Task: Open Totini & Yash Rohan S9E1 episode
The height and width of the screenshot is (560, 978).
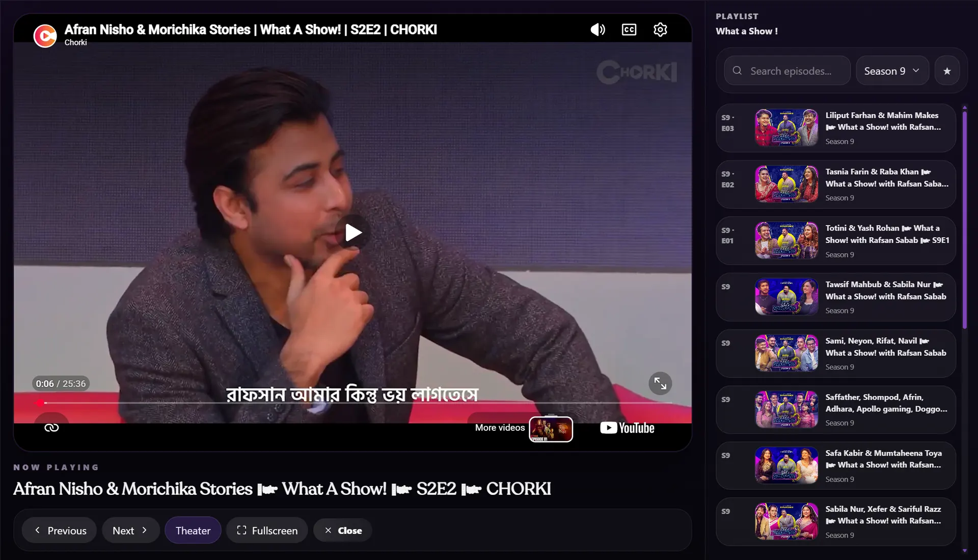Action: coord(836,240)
